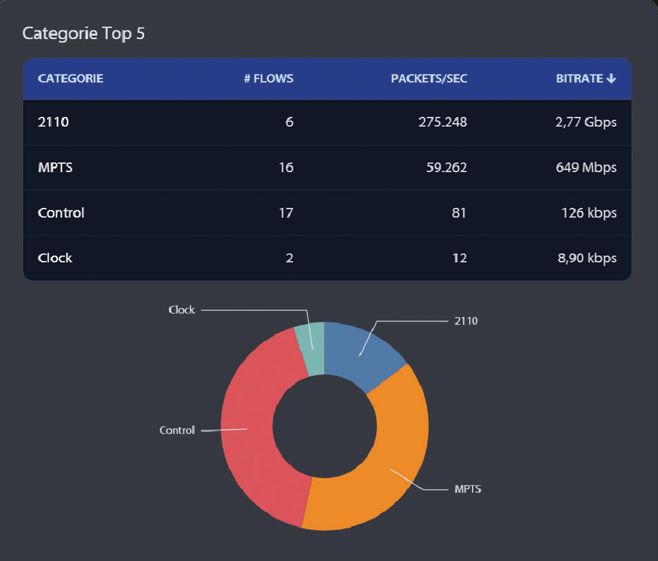Click the red Control donut segment
The image size is (658, 561).
click(250, 430)
